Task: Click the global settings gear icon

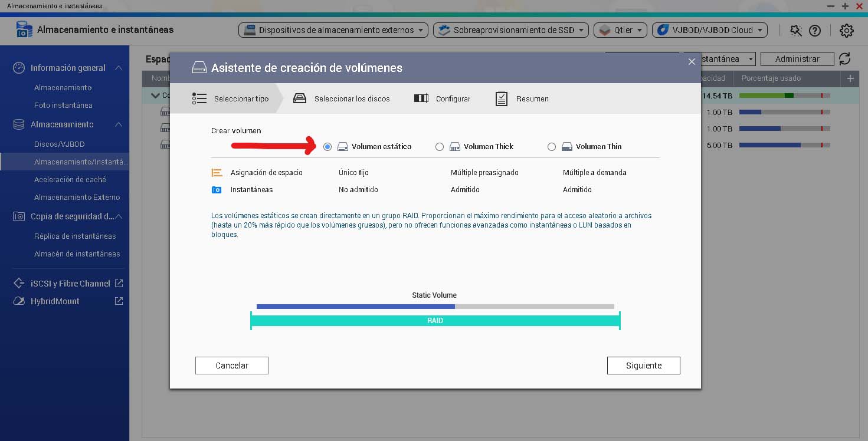Action: 847,31
